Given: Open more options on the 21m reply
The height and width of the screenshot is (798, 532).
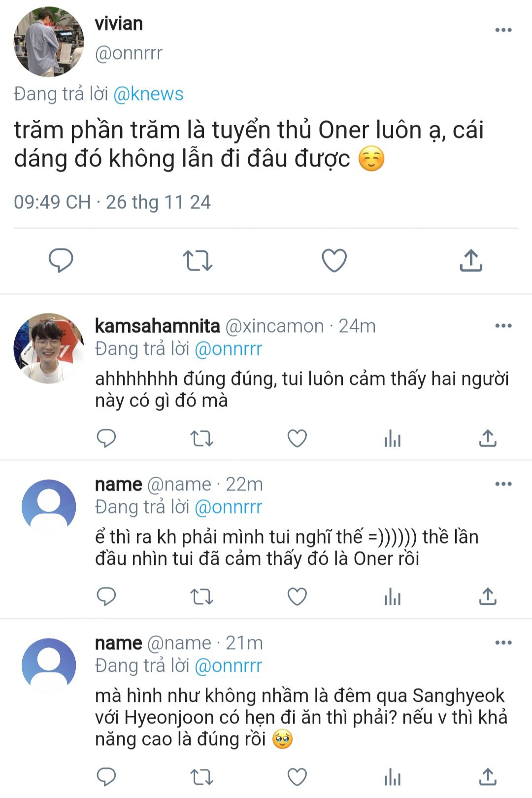Looking at the screenshot, I should click(x=503, y=643).
